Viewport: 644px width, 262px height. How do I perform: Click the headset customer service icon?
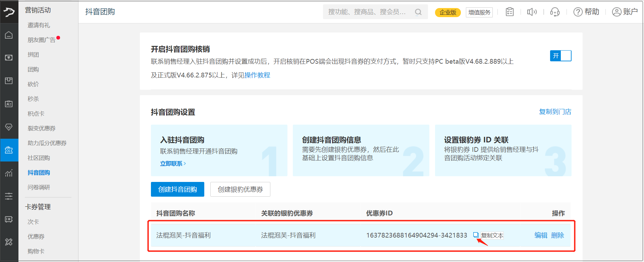pos(555,12)
